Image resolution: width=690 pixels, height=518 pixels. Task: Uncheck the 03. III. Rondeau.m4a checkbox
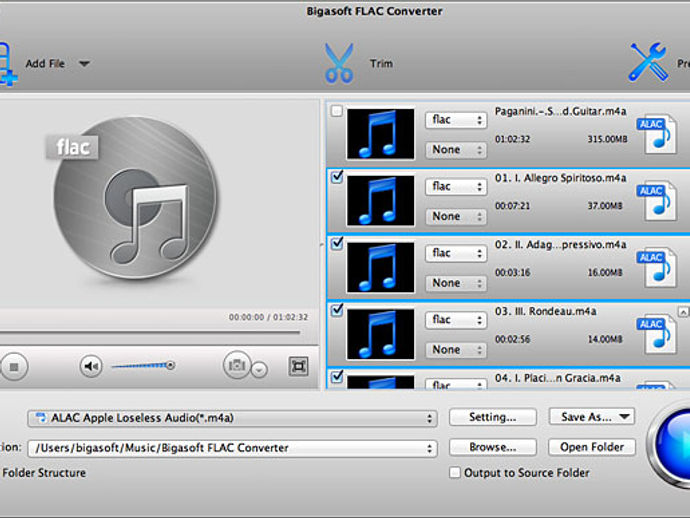coord(337,310)
